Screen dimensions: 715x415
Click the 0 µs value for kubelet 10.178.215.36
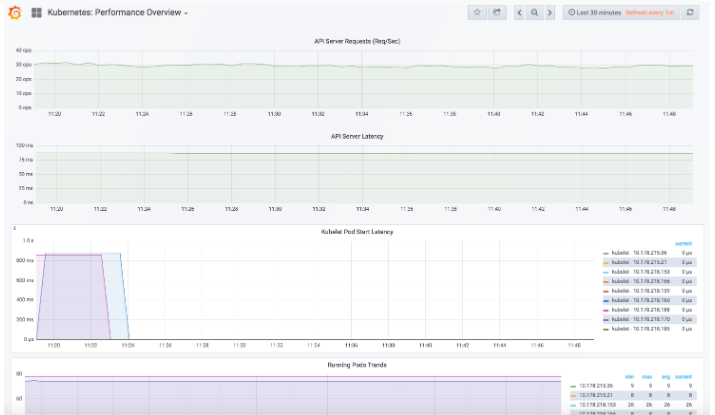[687, 253]
